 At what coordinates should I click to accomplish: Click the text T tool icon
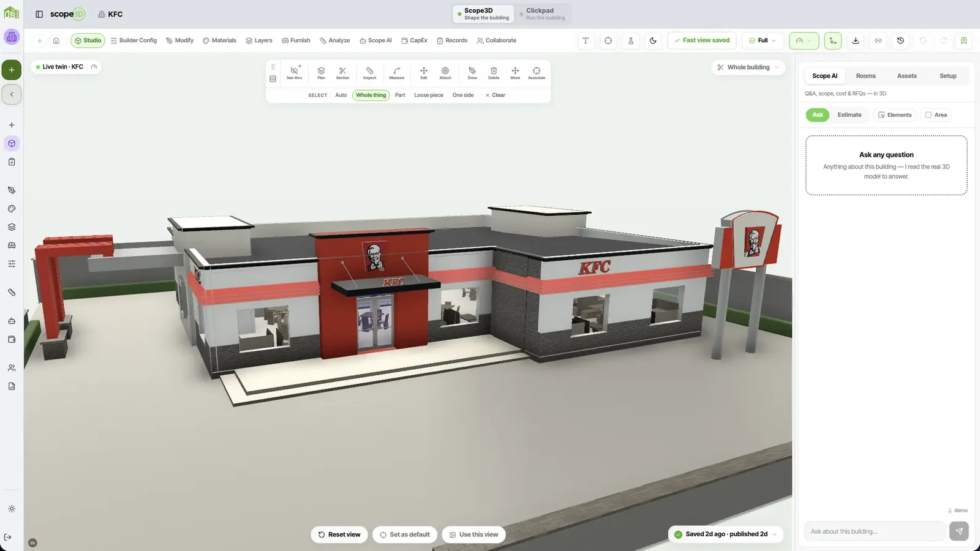pyautogui.click(x=586, y=40)
